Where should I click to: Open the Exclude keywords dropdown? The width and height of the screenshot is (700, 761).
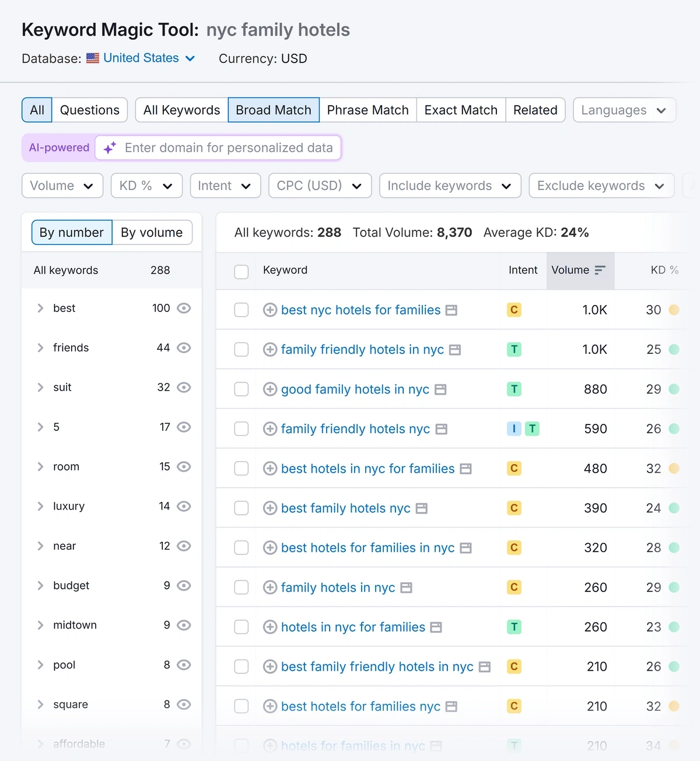coord(601,186)
